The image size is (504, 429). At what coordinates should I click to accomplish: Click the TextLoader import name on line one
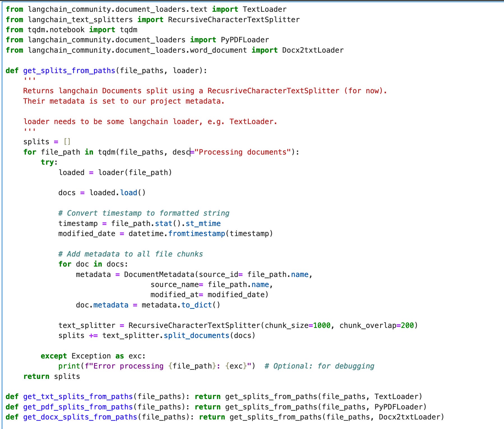point(265,9)
